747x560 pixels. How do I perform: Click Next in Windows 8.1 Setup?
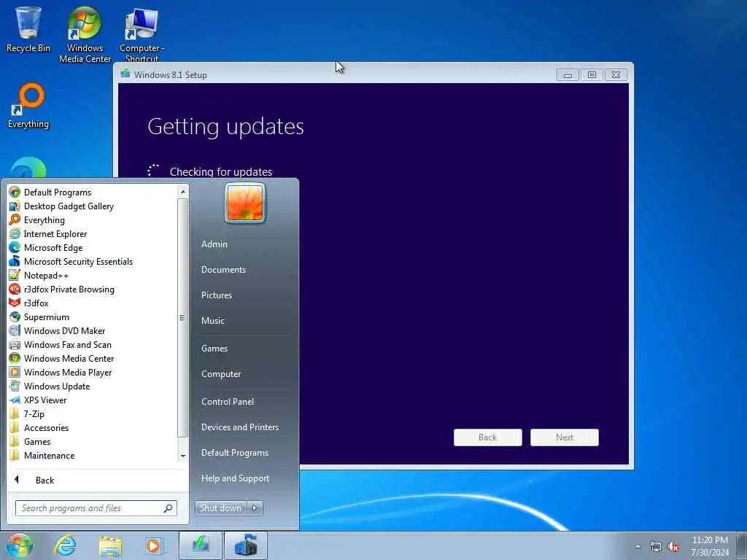(x=565, y=437)
